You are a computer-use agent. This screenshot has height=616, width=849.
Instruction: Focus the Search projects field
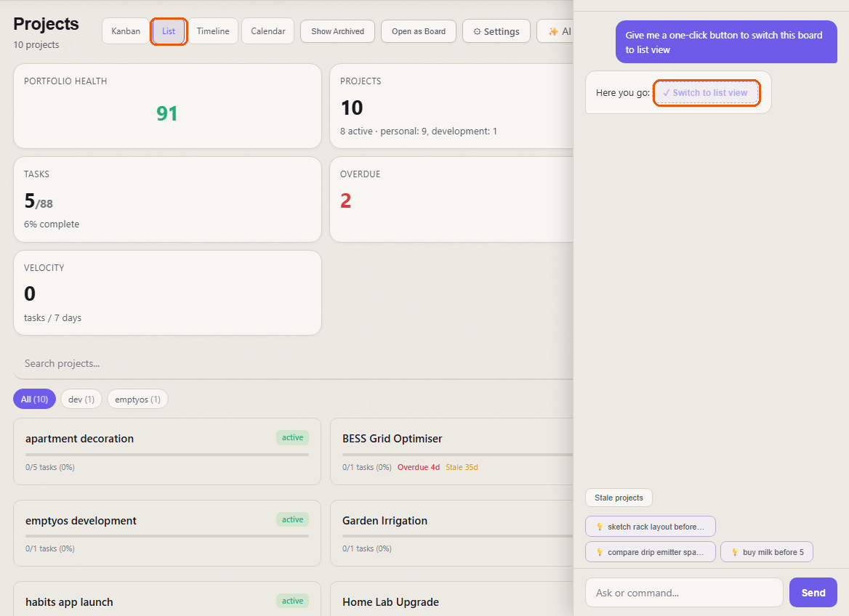click(x=292, y=364)
